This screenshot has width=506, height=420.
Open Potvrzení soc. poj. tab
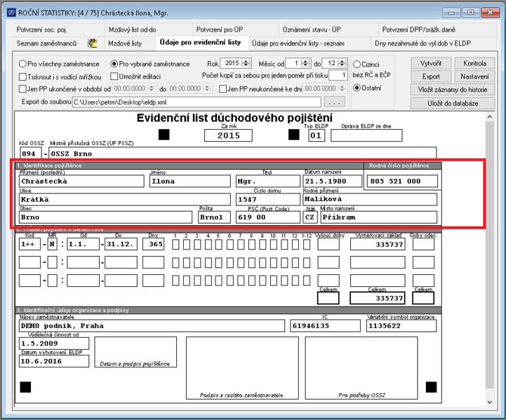click(41, 29)
